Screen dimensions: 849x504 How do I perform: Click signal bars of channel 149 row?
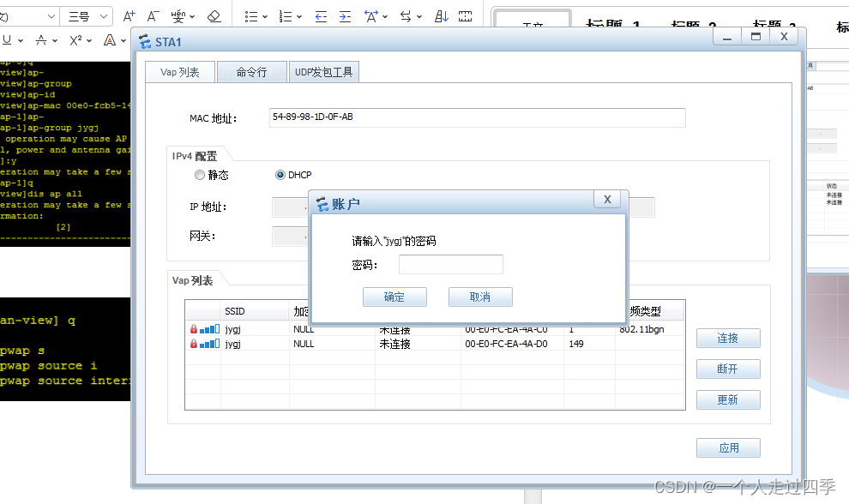[x=209, y=344]
